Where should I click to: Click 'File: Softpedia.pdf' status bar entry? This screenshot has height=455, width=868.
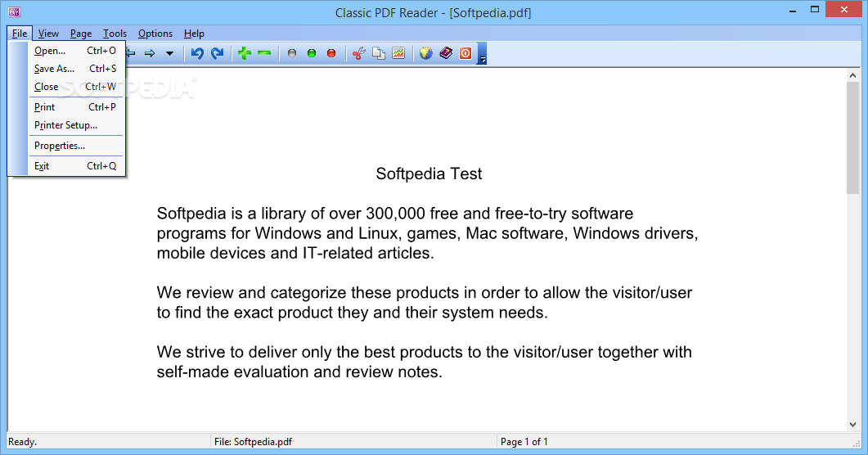click(x=253, y=442)
